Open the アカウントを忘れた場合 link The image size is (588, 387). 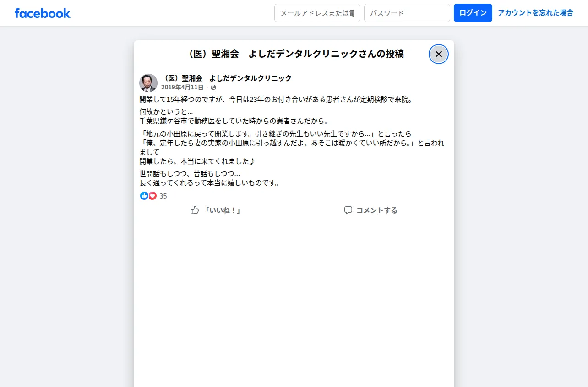click(536, 13)
